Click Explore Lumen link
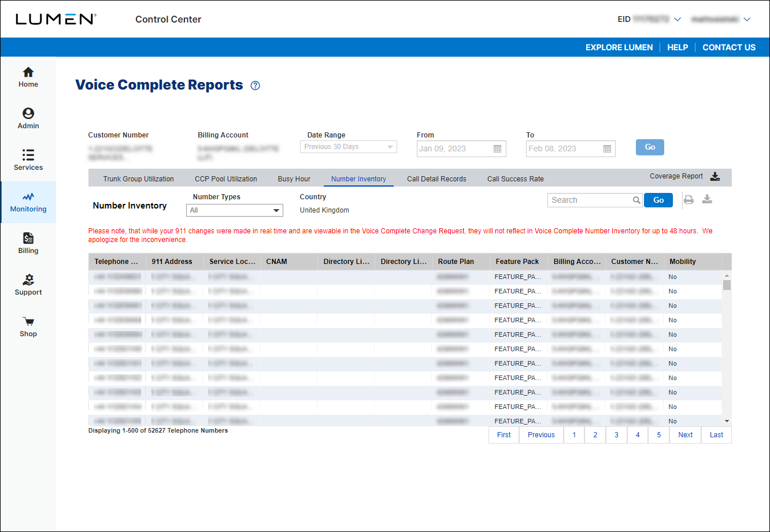 pyautogui.click(x=619, y=47)
